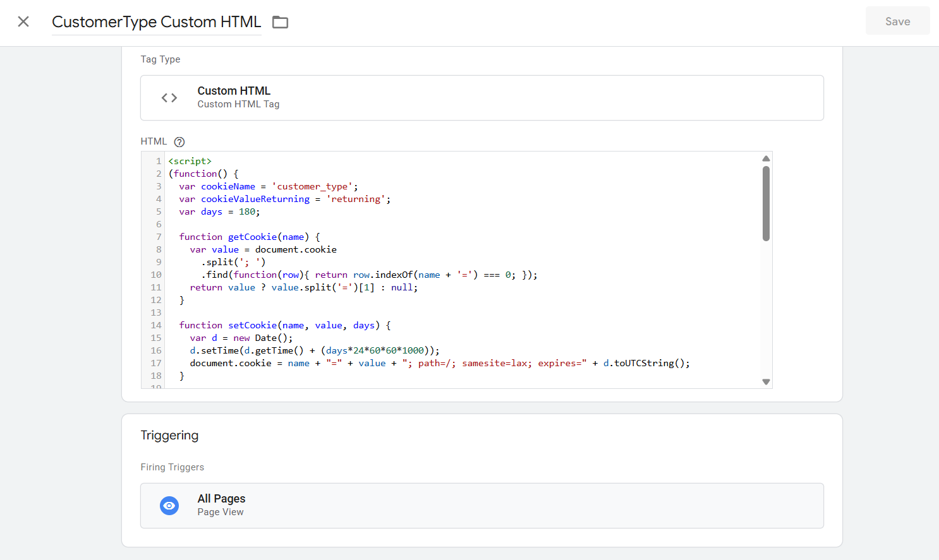The image size is (939, 560).
Task: Click the setCookie function name in code
Action: click(252, 325)
